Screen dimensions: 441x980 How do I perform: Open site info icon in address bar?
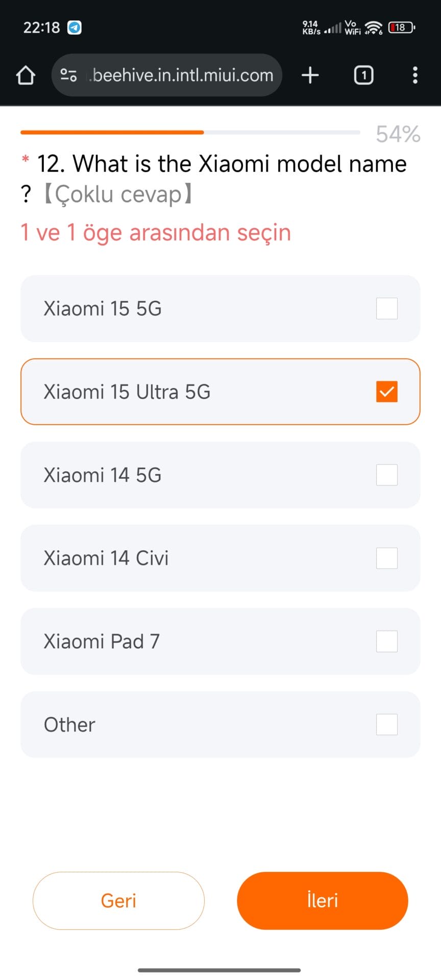point(69,76)
